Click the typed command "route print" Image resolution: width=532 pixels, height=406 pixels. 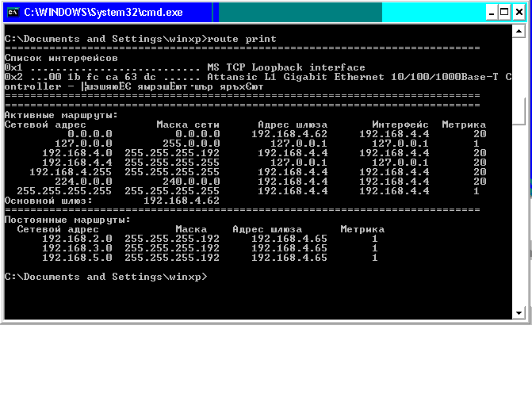[x=242, y=39]
